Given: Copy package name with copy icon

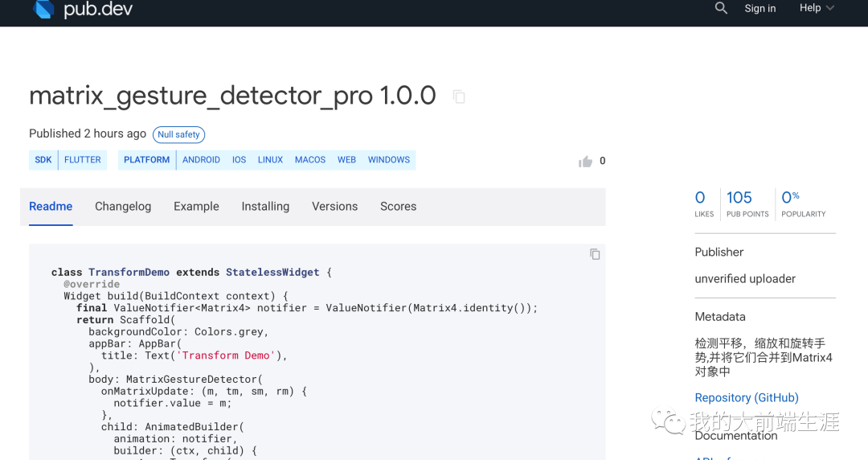Looking at the screenshot, I should click(x=459, y=97).
